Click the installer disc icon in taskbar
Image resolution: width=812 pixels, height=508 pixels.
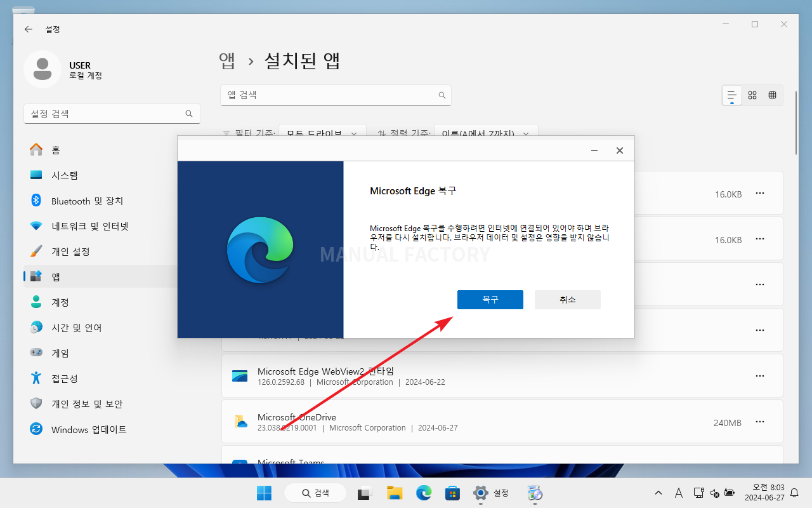point(535,493)
